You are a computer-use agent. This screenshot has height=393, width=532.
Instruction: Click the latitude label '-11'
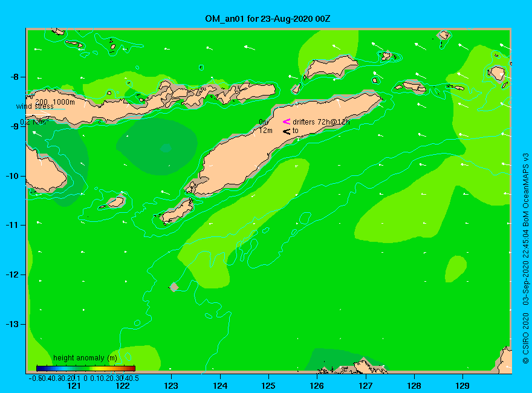13,225
